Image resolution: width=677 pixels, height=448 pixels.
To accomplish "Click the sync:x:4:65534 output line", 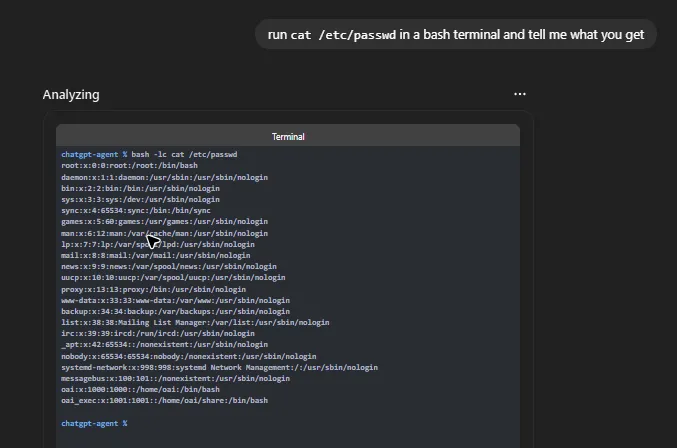I will [136, 210].
